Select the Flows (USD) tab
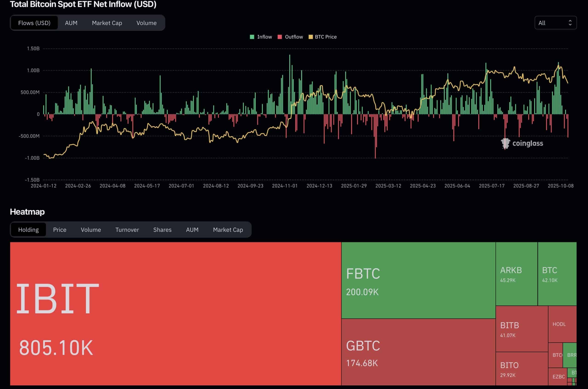588x389 pixels. point(34,23)
